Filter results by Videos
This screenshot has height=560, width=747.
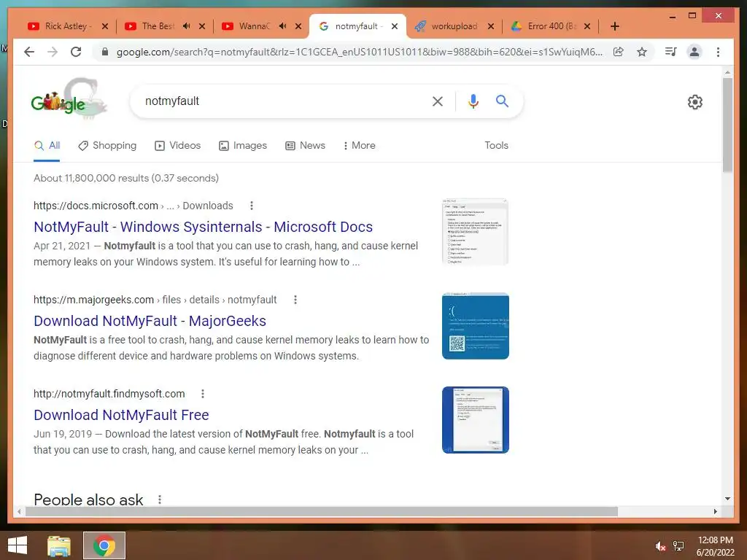[x=178, y=146]
